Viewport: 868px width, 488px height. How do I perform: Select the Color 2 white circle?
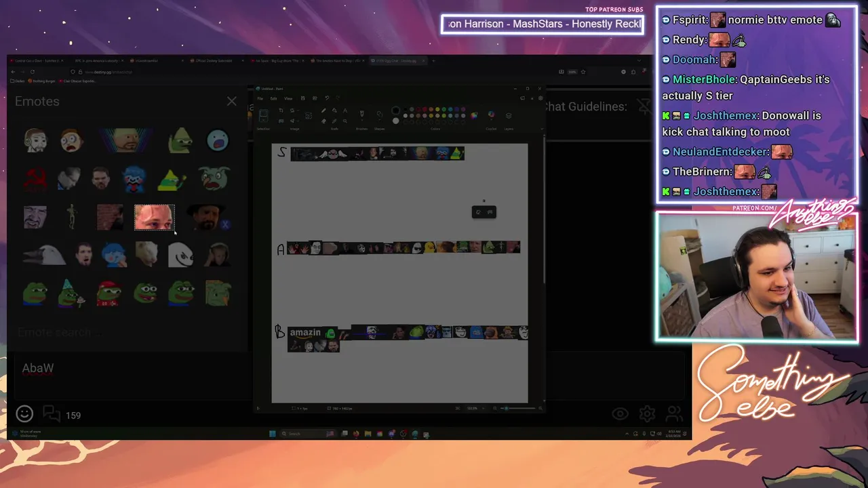tap(395, 121)
